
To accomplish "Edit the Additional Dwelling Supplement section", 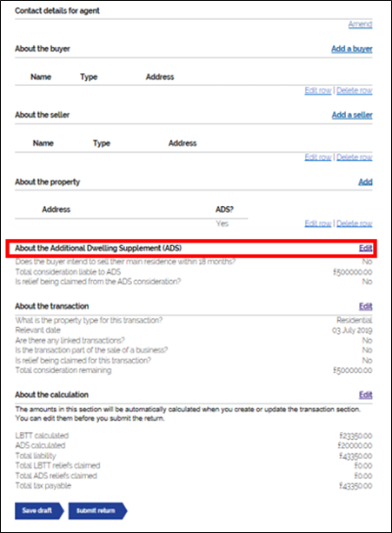I will pyautogui.click(x=366, y=249).
